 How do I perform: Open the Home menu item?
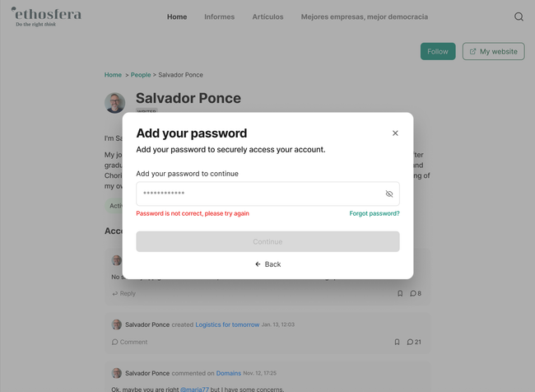coord(177,16)
